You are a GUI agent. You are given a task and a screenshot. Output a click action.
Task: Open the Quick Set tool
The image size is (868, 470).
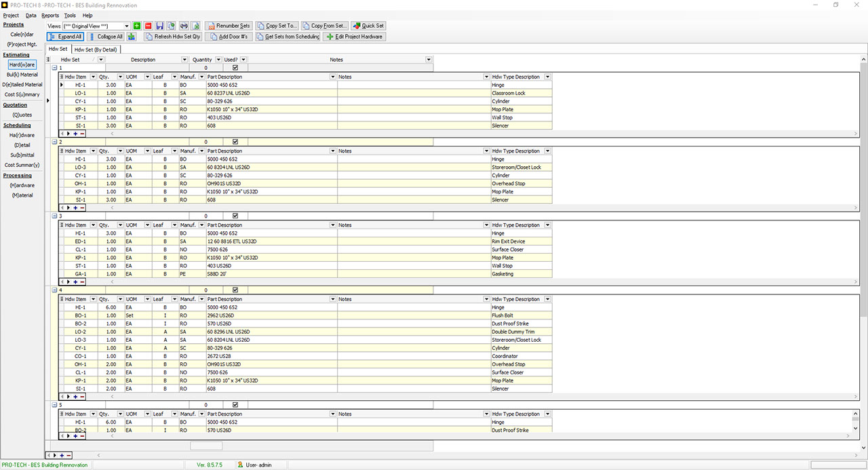[x=368, y=26]
